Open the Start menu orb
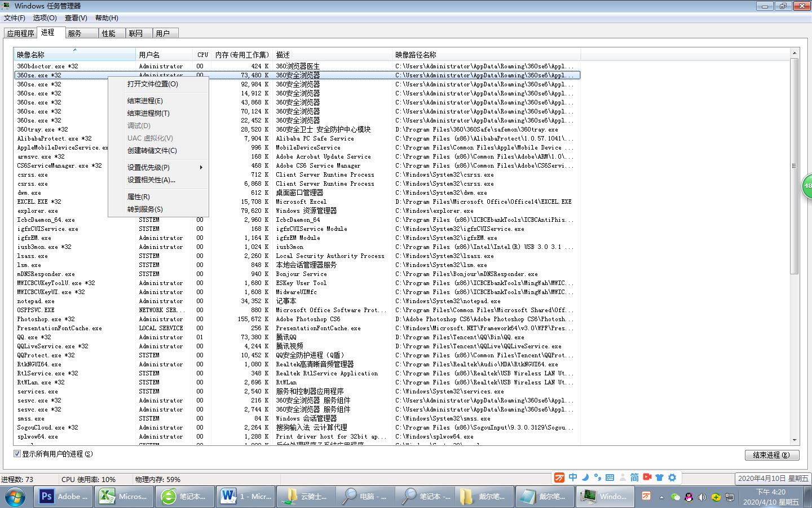 coord(16,496)
